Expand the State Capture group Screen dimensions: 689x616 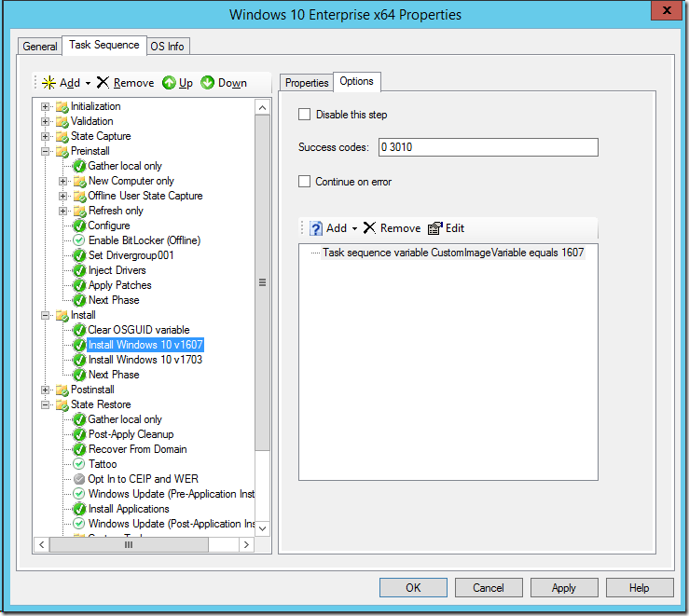point(45,137)
